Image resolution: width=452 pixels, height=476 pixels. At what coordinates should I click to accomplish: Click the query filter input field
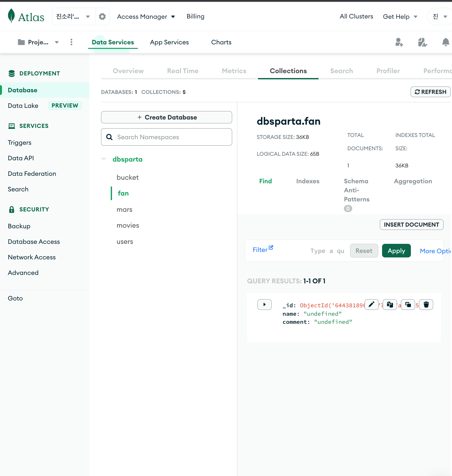pyautogui.click(x=327, y=251)
